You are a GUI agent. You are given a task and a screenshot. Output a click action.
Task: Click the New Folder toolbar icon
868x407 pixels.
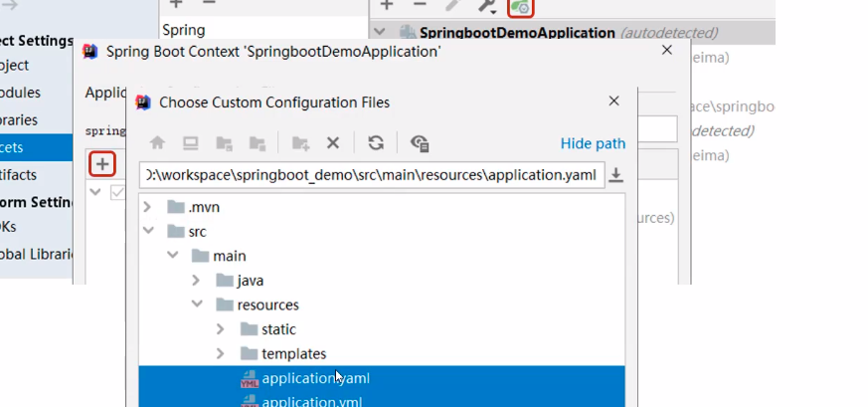[300, 142]
